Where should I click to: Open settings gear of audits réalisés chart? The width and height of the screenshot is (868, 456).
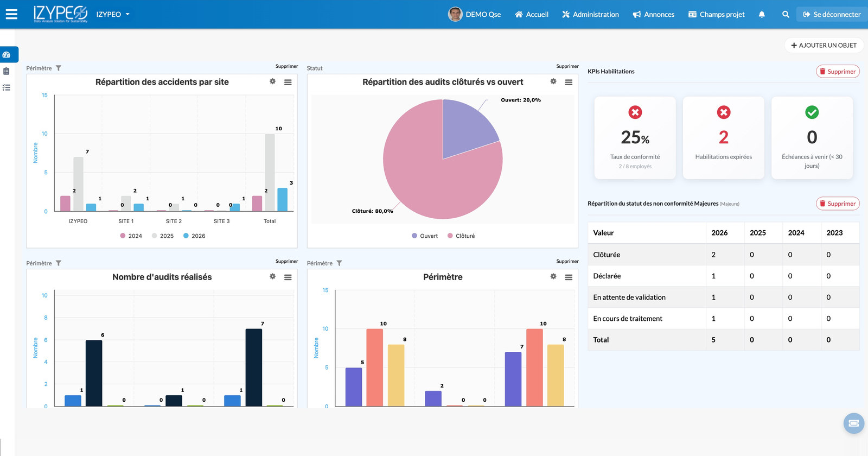point(272,276)
